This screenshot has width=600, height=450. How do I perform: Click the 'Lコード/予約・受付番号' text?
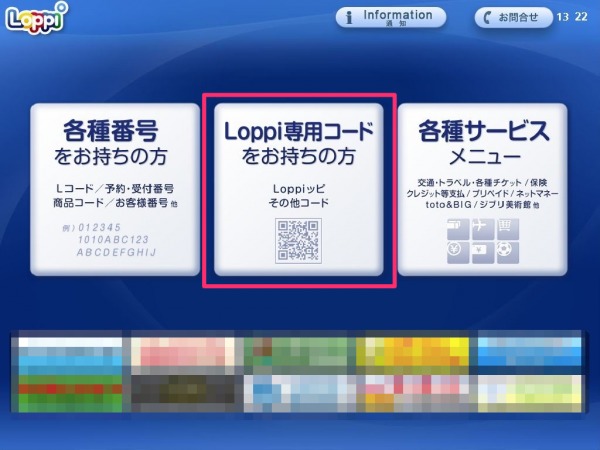click(x=115, y=189)
